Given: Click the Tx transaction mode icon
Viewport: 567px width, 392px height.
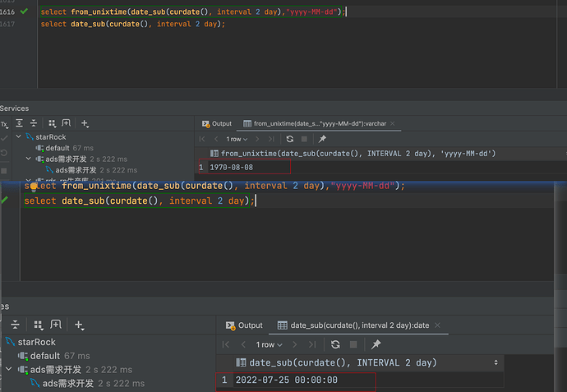Looking at the screenshot, I should 4,124.
